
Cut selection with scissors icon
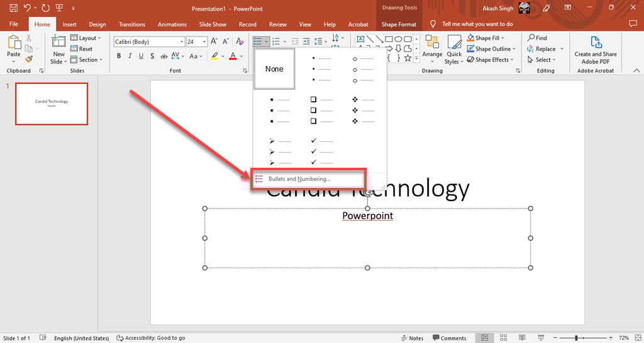(29, 38)
